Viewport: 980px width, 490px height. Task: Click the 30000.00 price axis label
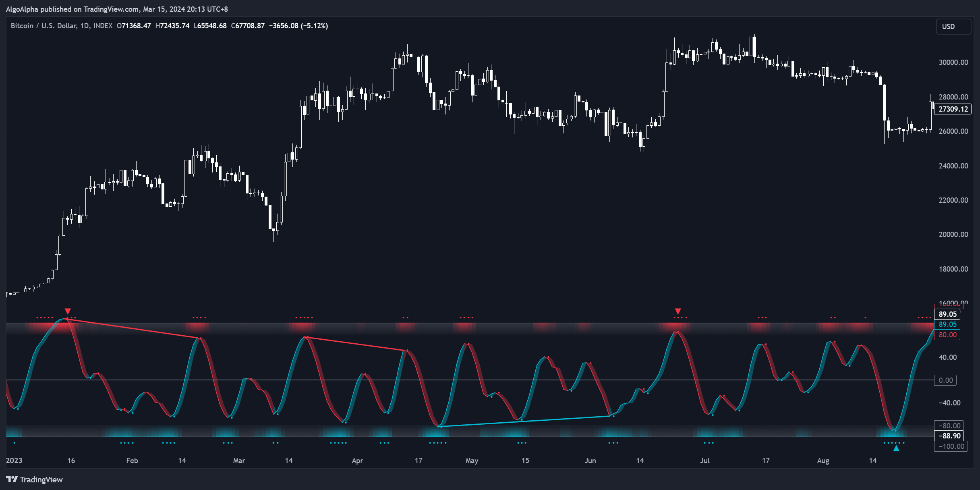pyautogui.click(x=953, y=62)
